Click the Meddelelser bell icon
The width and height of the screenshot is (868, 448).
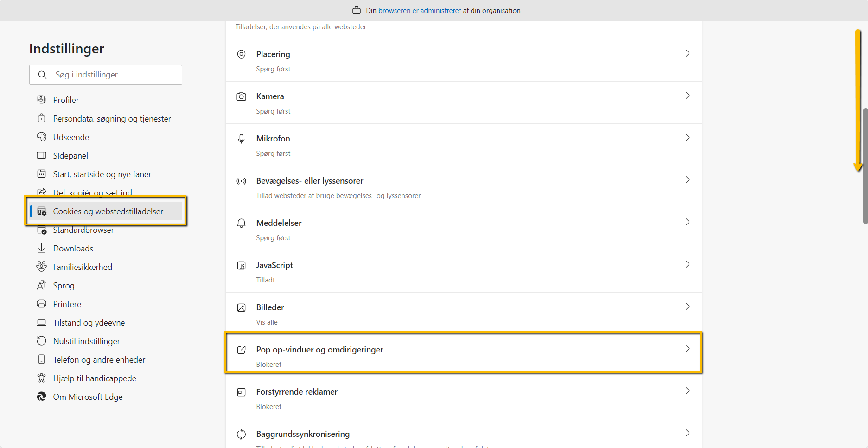tap(241, 223)
